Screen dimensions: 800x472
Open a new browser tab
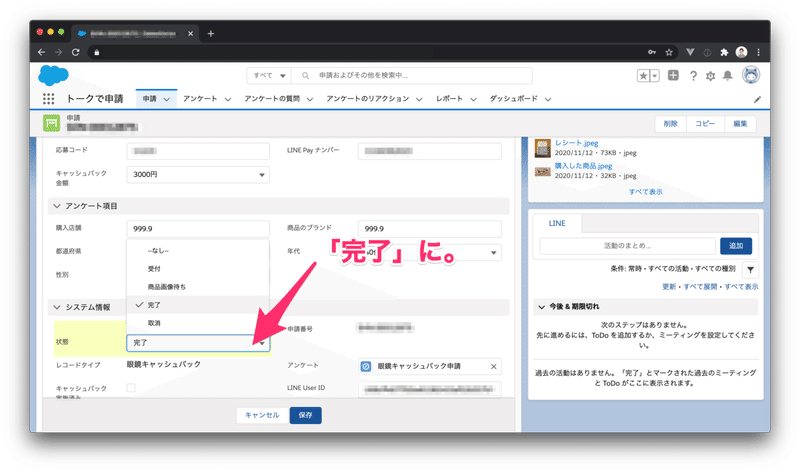(x=211, y=34)
